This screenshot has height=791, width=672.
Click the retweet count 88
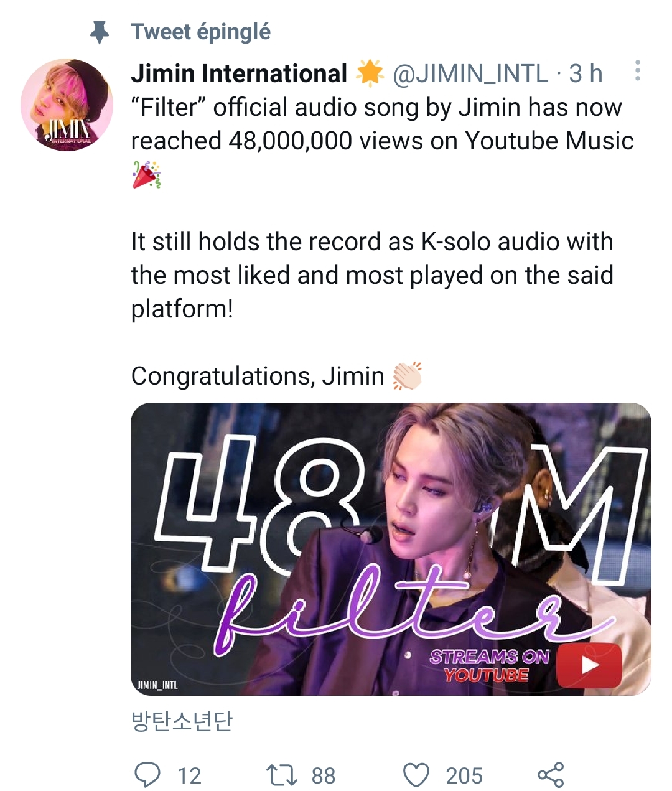pos(324,776)
